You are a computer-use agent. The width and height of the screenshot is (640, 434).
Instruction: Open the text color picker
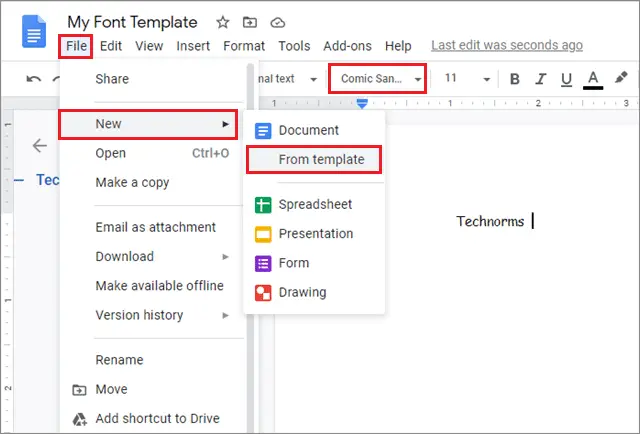593,79
